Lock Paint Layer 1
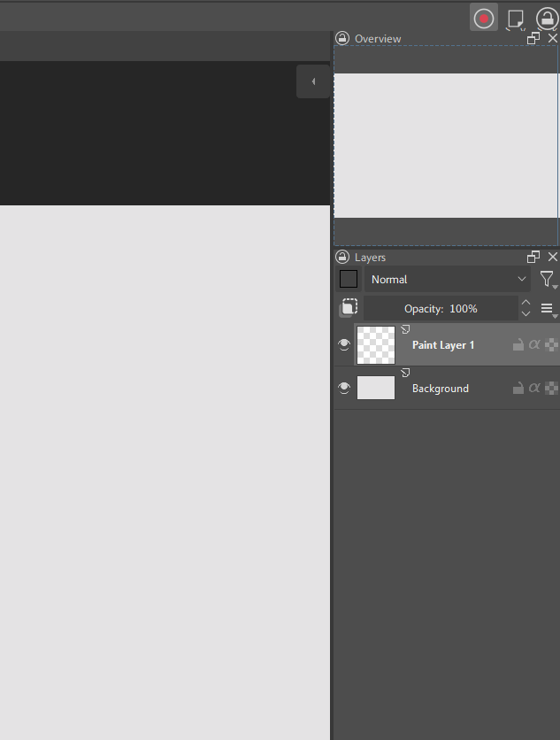This screenshot has height=740, width=560. pyautogui.click(x=518, y=345)
